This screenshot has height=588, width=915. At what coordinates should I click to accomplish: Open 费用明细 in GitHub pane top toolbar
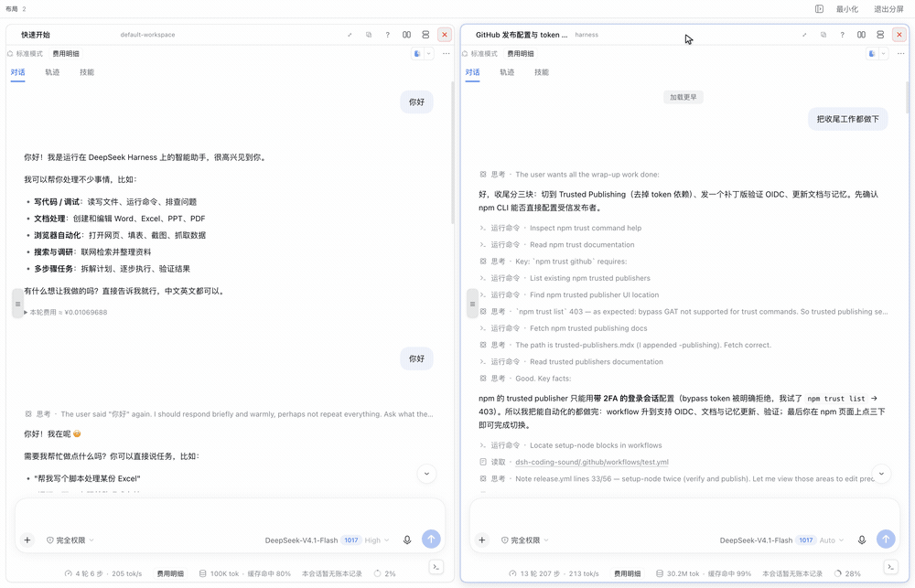click(x=521, y=54)
